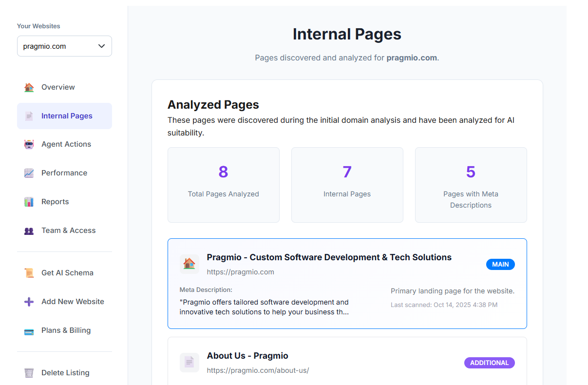
Task: Click Add New Website label
Action: [x=73, y=302]
